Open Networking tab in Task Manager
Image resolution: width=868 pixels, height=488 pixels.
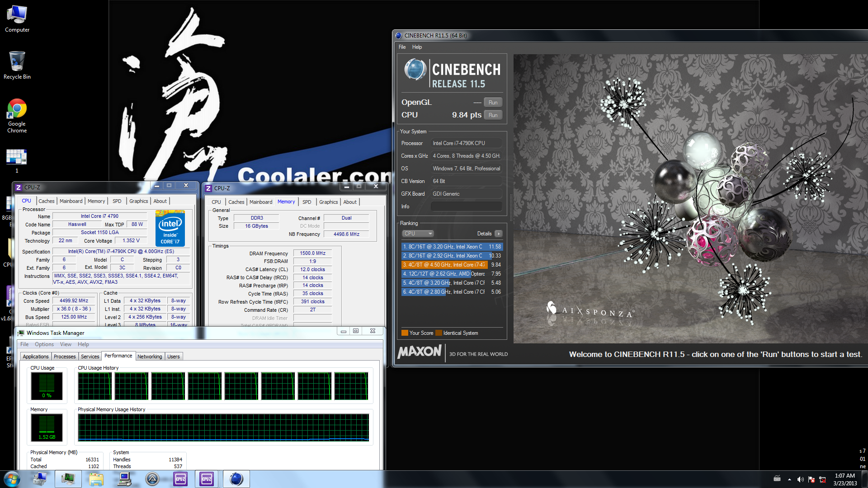(150, 357)
